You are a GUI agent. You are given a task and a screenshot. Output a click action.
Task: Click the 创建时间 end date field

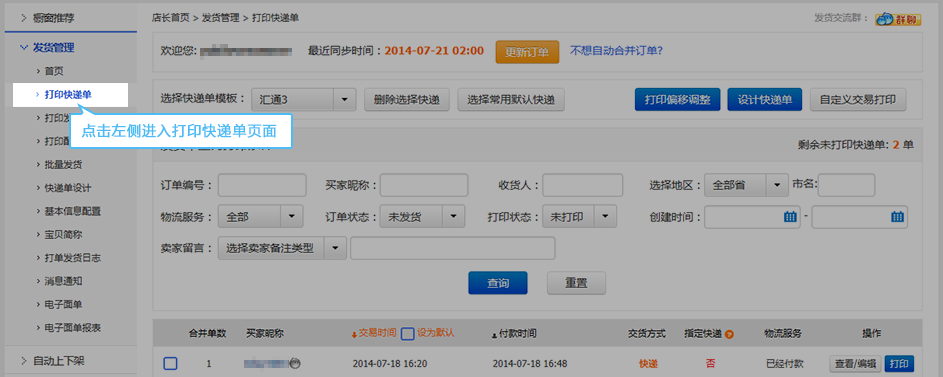pos(859,217)
